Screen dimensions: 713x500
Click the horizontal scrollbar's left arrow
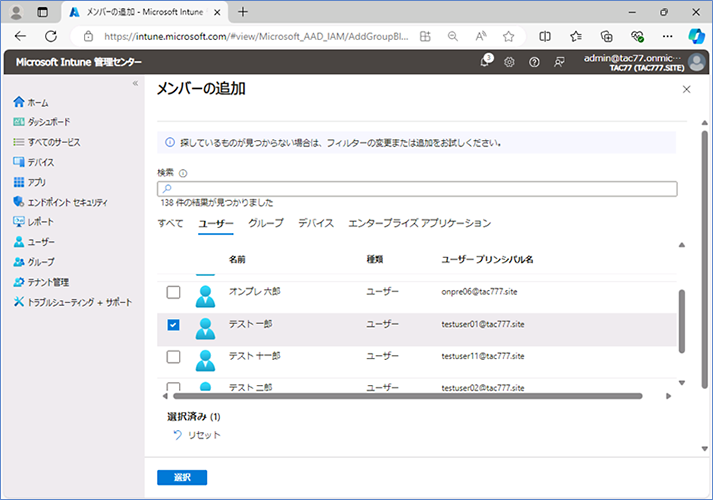[165, 396]
